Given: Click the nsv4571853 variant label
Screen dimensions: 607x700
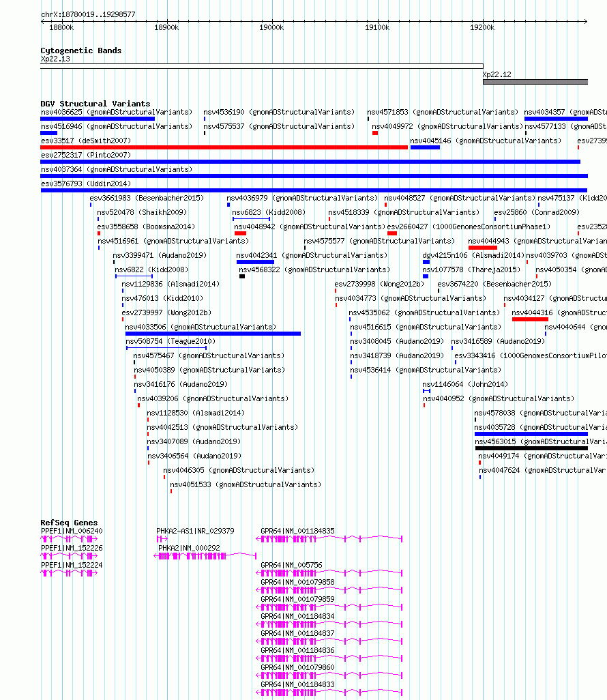Looking at the screenshot, I should [443, 112].
